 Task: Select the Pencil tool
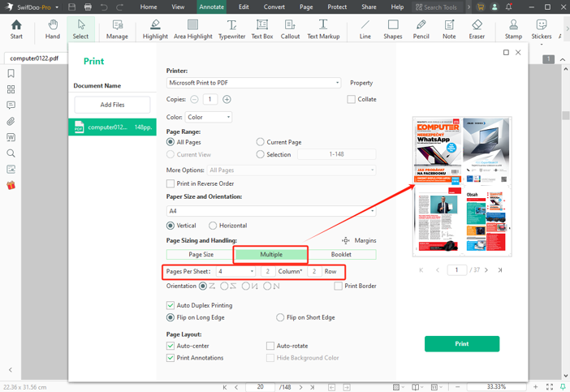(x=421, y=29)
